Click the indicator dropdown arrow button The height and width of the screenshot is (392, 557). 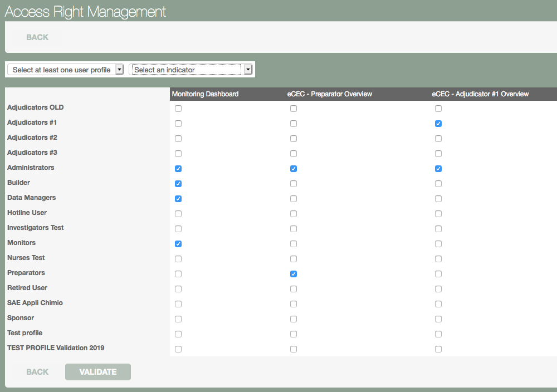(x=248, y=70)
